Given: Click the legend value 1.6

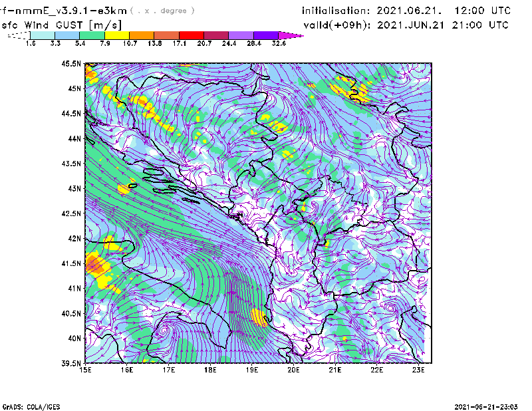Looking at the screenshot, I should [x=31, y=43].
